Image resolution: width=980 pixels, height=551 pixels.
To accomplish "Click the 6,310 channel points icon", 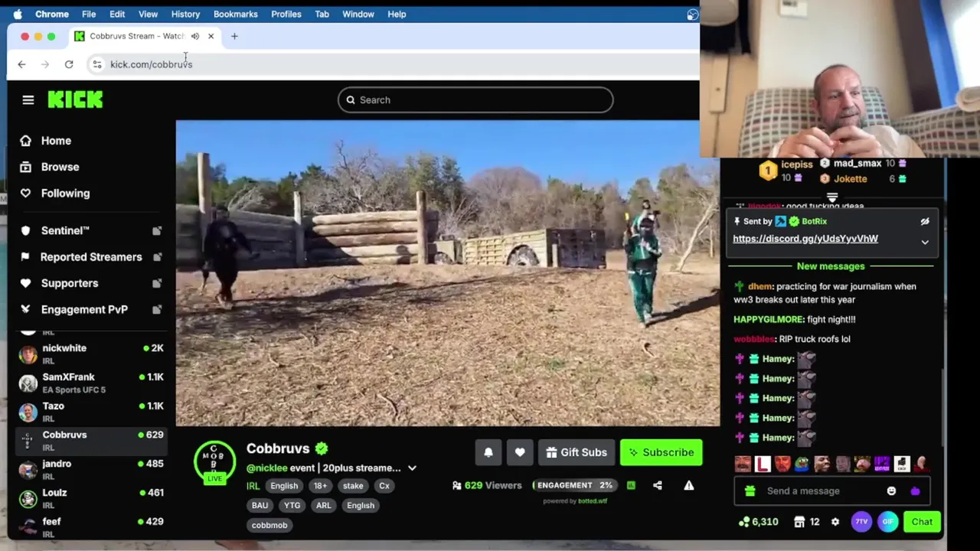I will coord(743,522).
